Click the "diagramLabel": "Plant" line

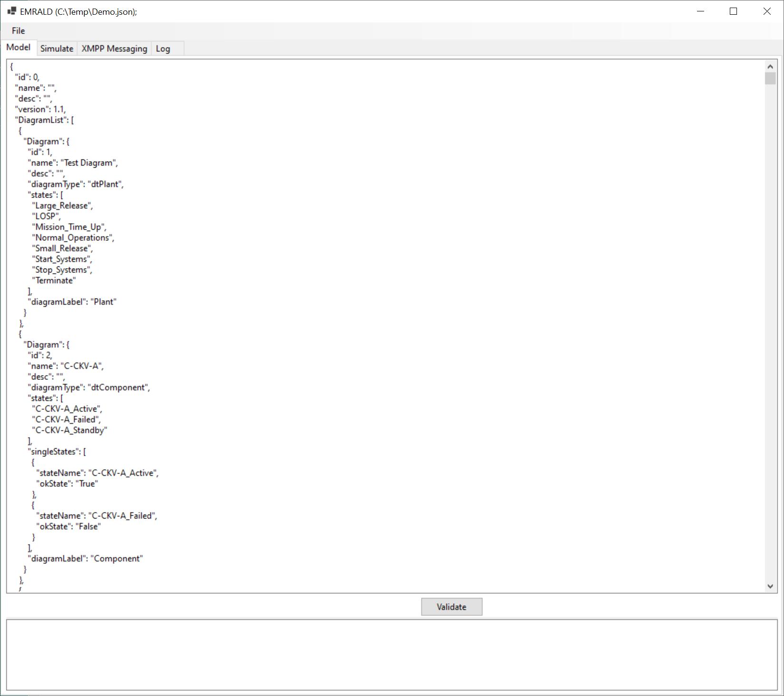(x=72, y=302)
